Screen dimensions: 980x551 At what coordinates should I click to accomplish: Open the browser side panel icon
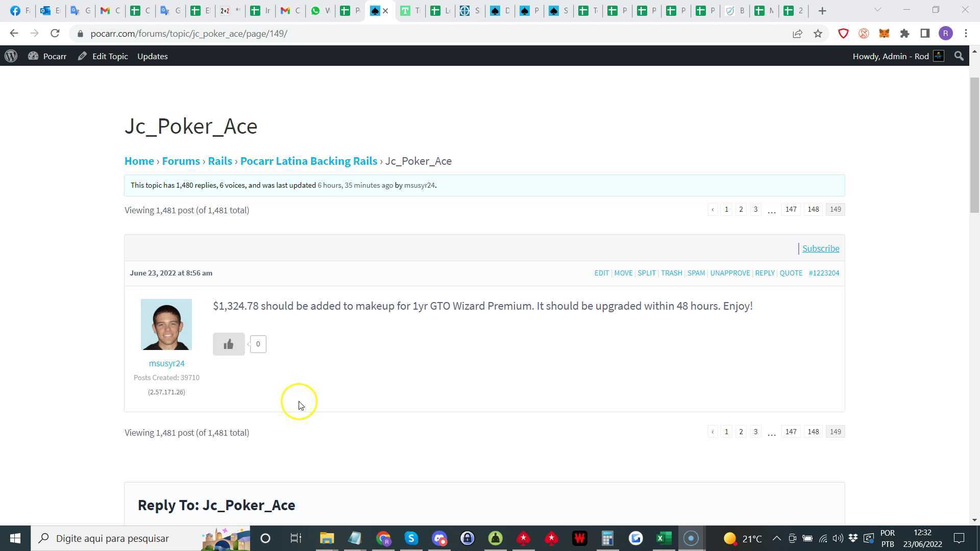click(x=925, y=34)
